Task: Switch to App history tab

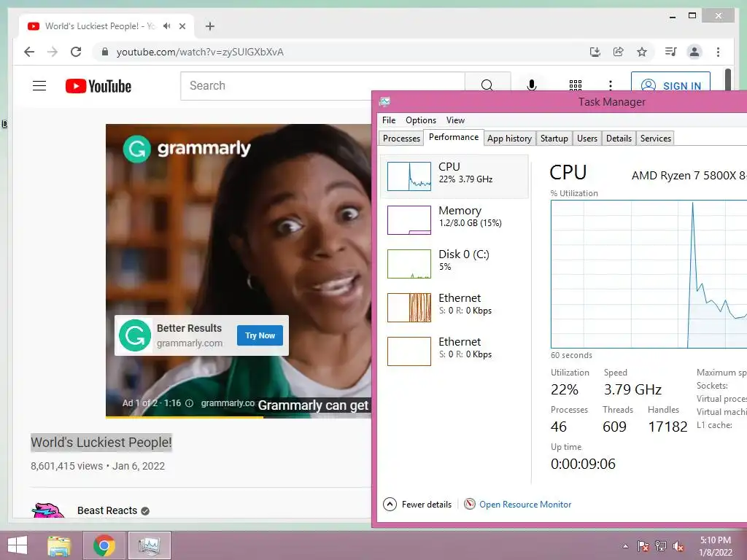Action: 510,138
